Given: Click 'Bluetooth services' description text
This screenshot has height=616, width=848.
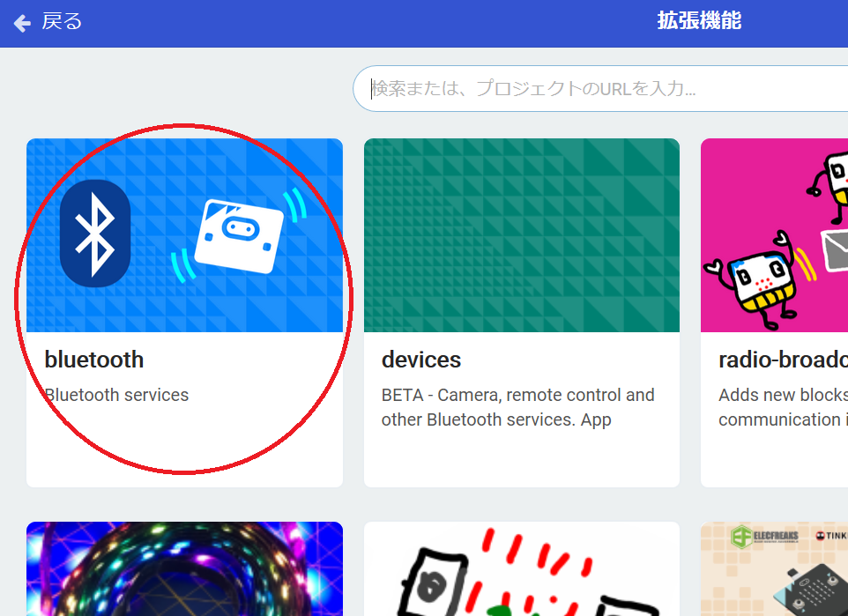Looking at the screenshot, I should [x=116, y=395].
